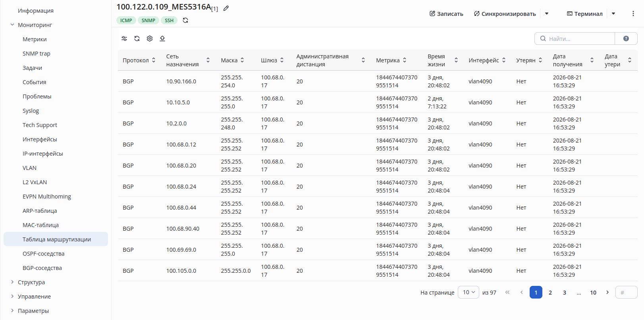
Task: Click the Записать button
Action: pos(446,13)
